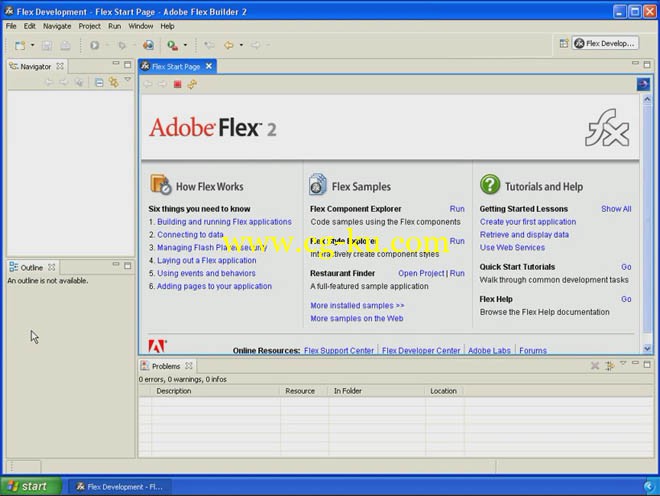Maximize the Outline panel
The image size is (660, 496).
[128, 266]
